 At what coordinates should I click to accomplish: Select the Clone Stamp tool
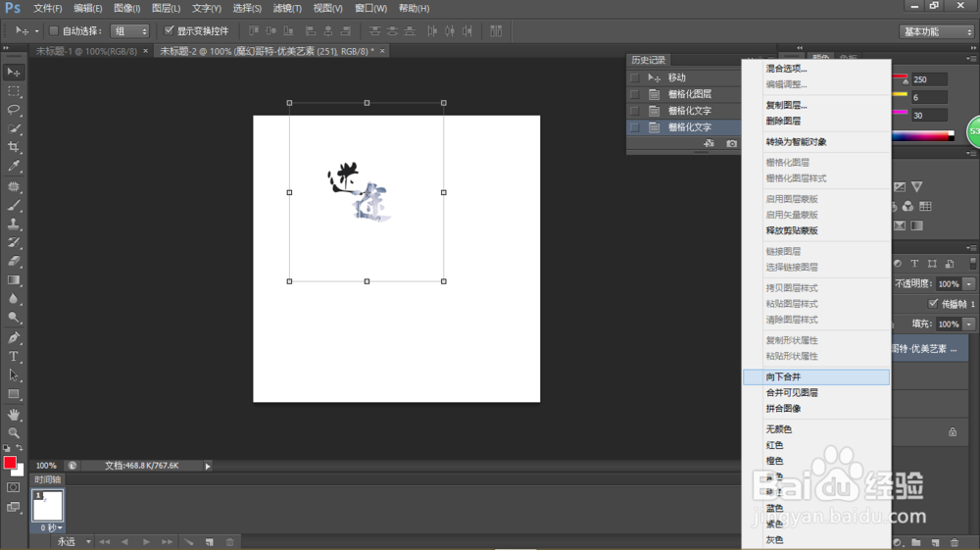14,224
